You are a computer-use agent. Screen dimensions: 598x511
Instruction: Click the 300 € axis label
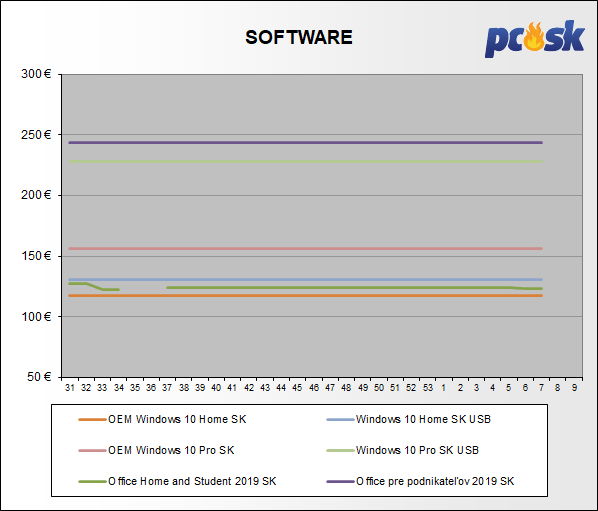coord(36,74)
